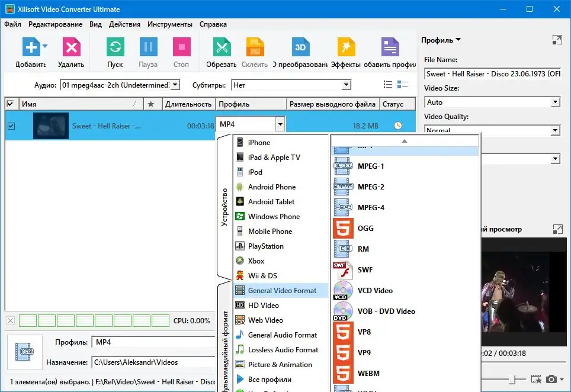Image resolution: width=571 pixels, height=392 pixels.
Task: Select General Video Format category
Action: click(x=281, y=291)
